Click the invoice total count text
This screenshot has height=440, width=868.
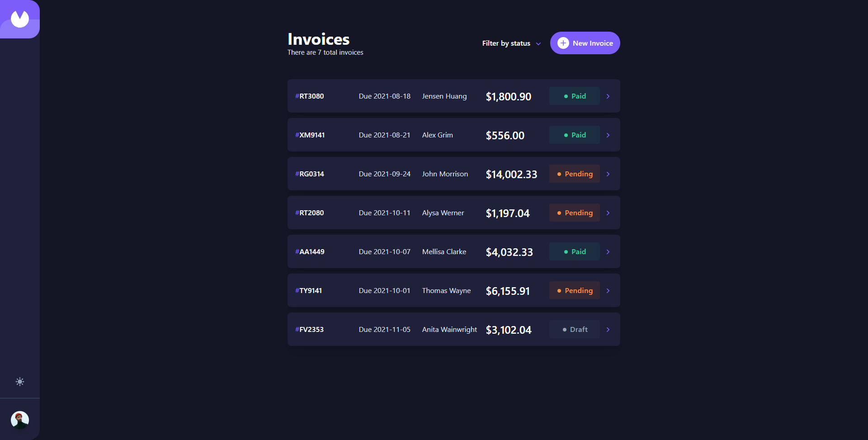(x=325, y=52)
